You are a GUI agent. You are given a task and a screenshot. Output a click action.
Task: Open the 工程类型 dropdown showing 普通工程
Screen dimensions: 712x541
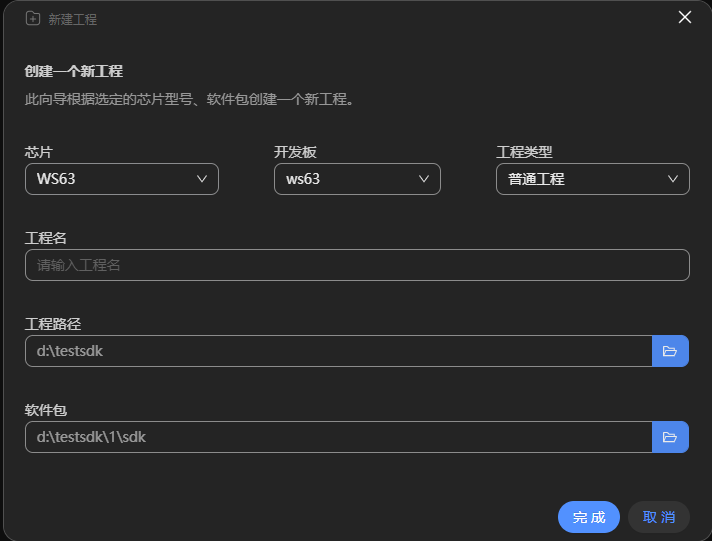(x=592, y=179)
